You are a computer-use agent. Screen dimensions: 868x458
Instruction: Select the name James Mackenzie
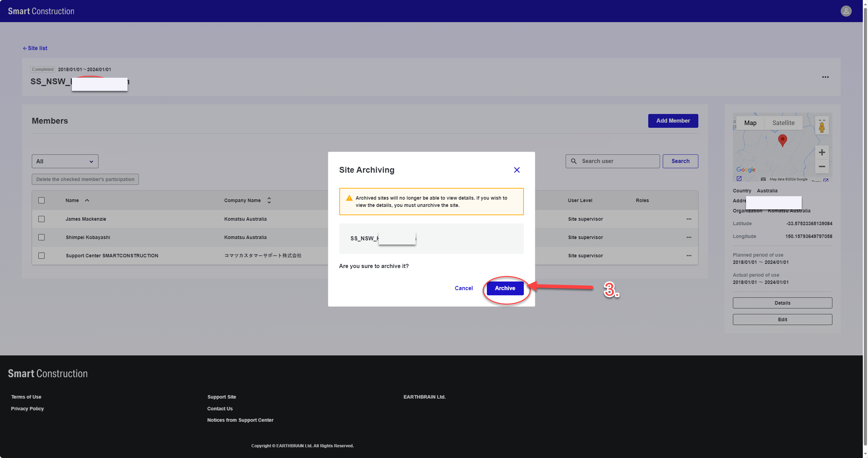point(86,219)
